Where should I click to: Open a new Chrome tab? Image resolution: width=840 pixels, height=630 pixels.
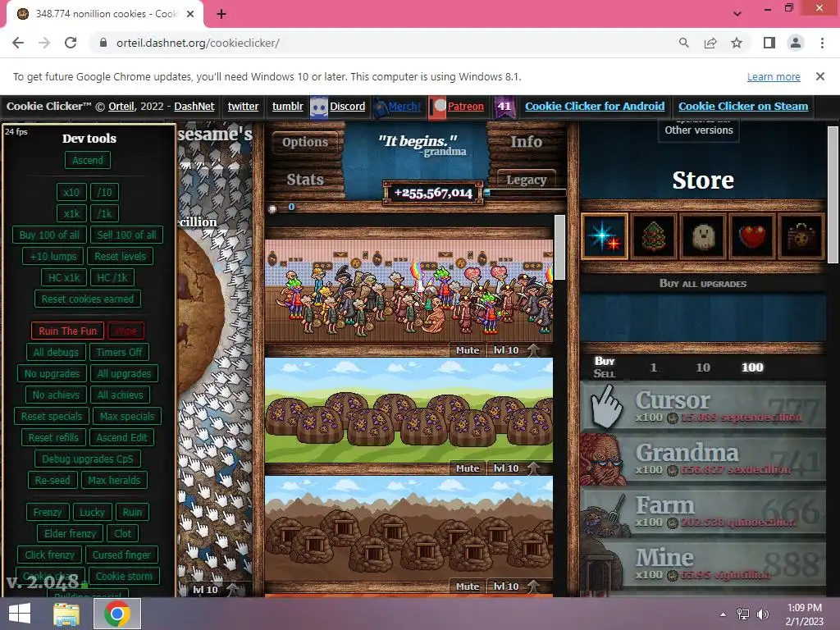[x=221, y=14]
